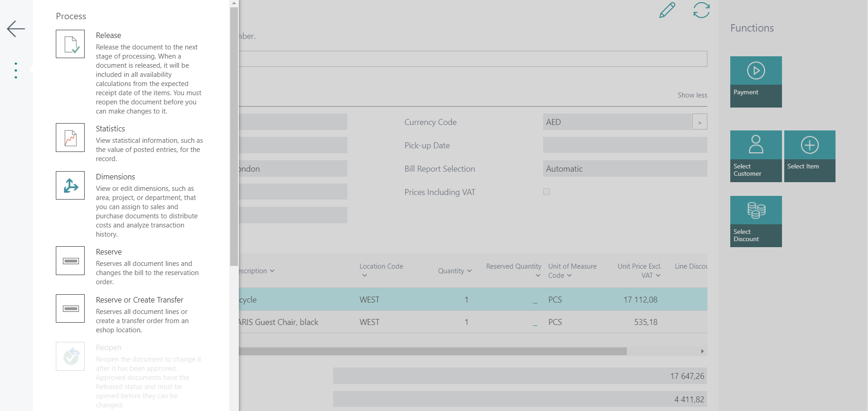Expand the Unit Price Excl. VAT column menu
Screen dimensions: 868x411
tap(658, 276)
